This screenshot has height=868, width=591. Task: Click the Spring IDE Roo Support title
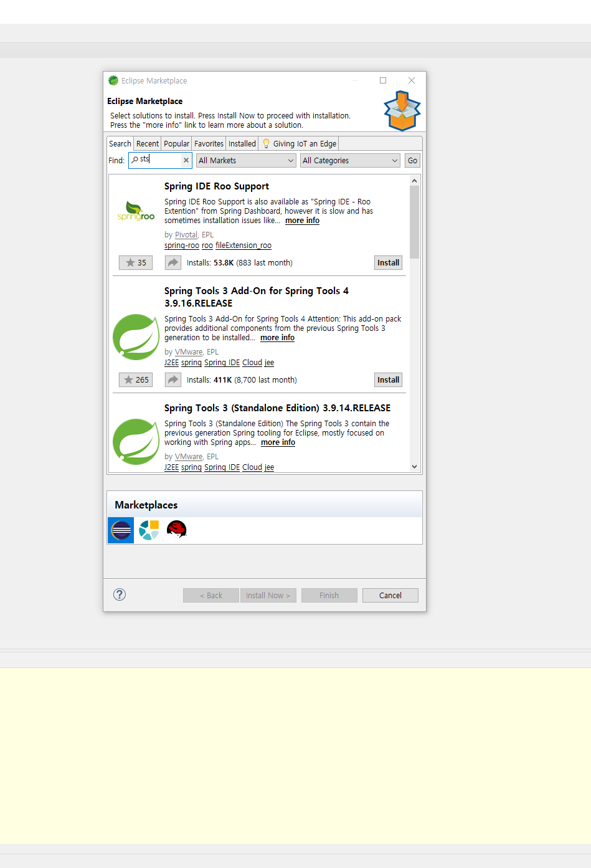217,186
